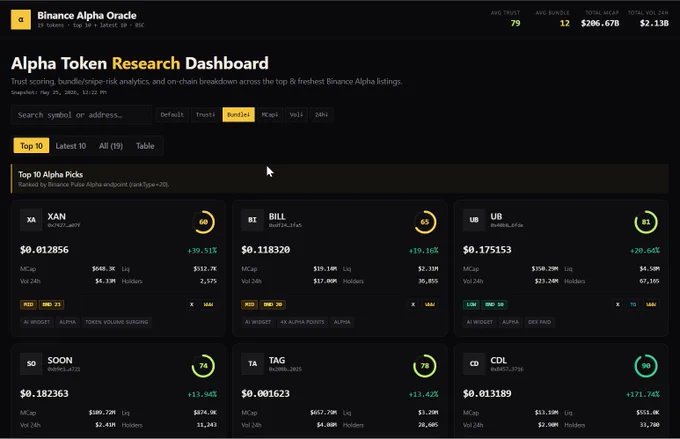Click the AVG BUNDLE value 12
This screenshot has width=680, height=439.
point(565,23)
